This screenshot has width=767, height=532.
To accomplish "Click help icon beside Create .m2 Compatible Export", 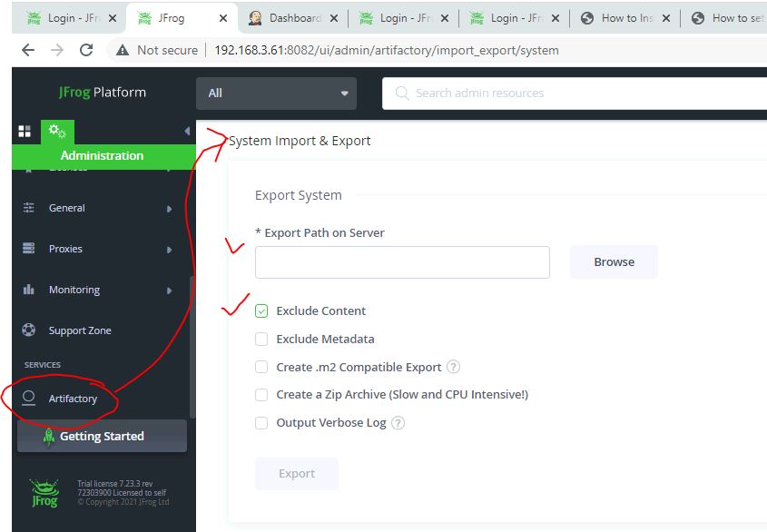I will click(x=454, y=368).
